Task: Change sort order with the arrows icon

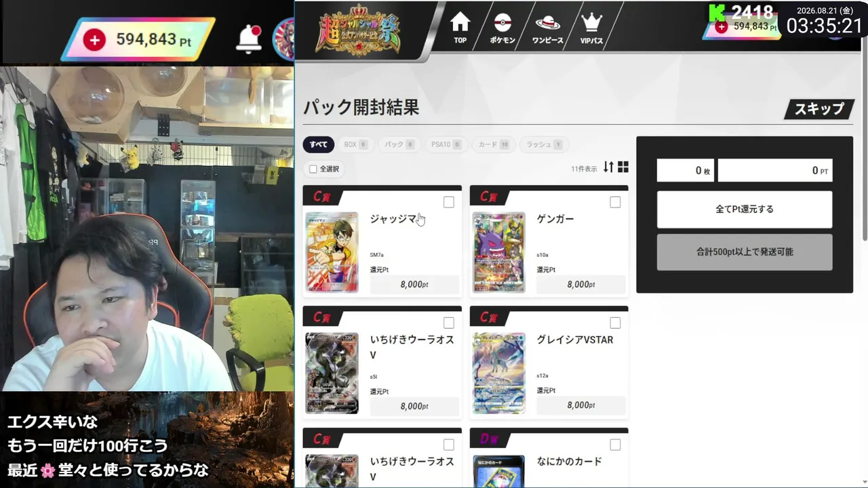Action: click(x=608, y=167)
